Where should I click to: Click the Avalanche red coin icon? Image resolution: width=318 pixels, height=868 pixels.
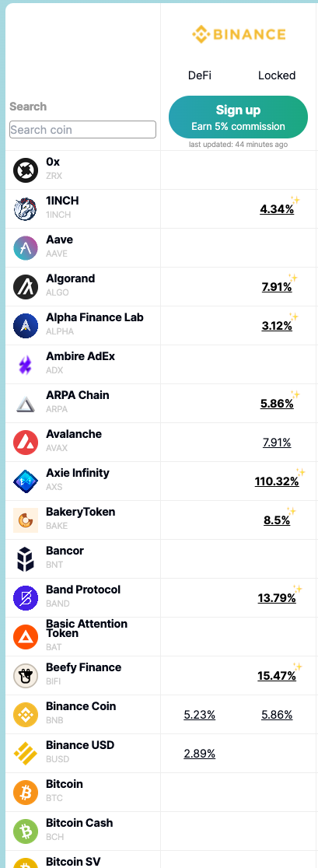point(26,443)
